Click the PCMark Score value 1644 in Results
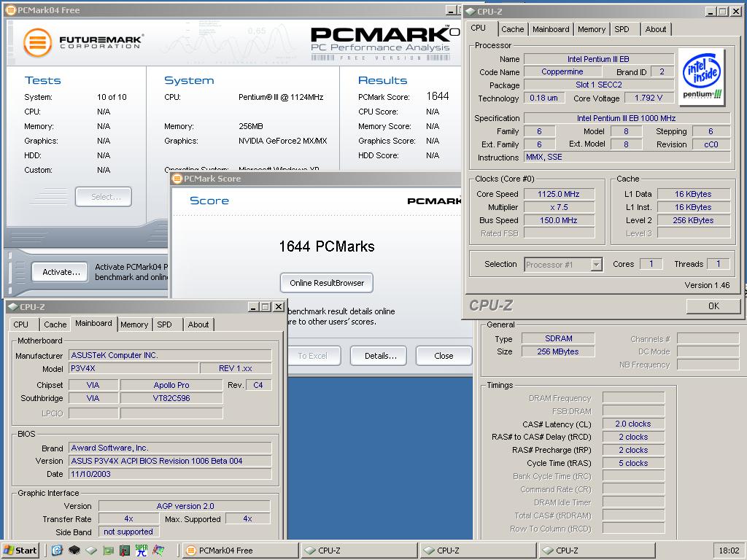This screenshot has height=560, width=747. click(438, 97)
